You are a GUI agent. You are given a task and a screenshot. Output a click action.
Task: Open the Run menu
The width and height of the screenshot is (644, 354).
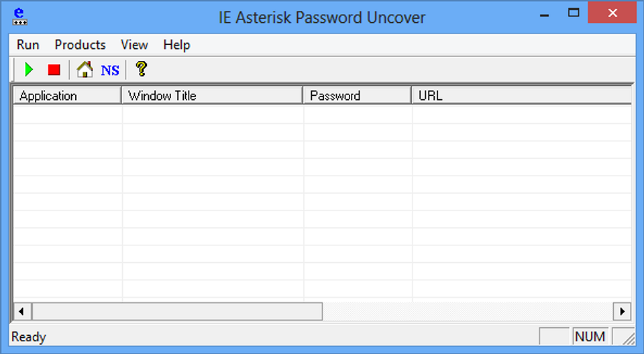pos(28,45)
